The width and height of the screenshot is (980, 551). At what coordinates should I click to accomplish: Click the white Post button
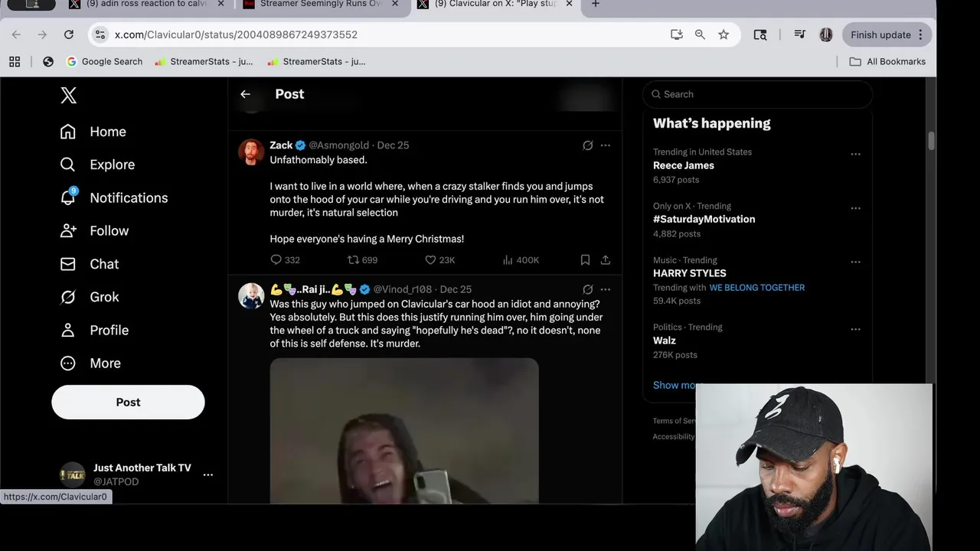(128, 402)
